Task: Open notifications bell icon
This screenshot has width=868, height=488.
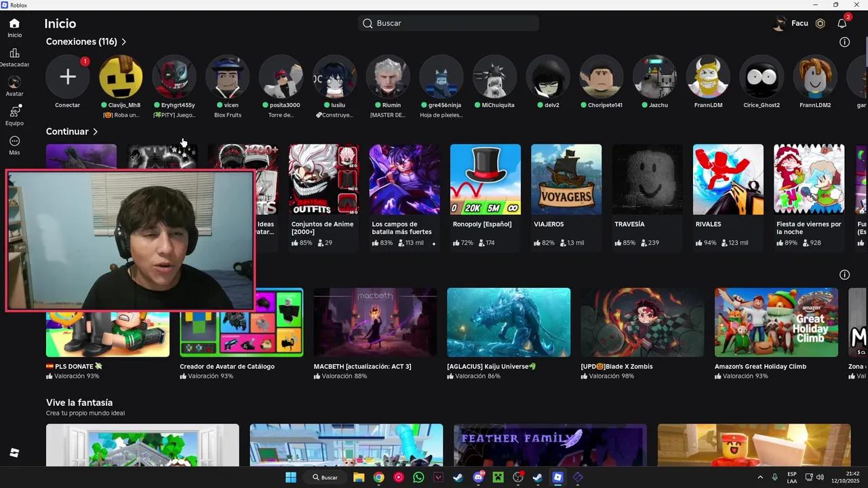Action: 842,23
